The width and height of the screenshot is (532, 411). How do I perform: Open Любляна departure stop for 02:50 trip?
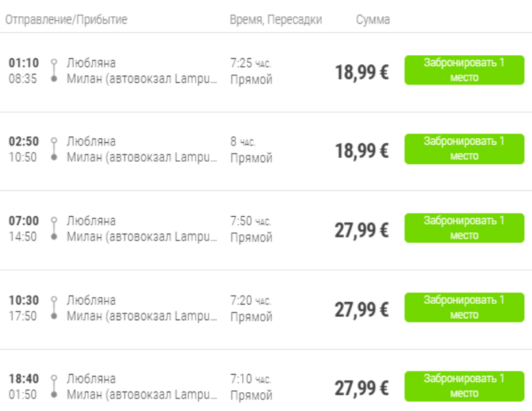point(91,142)
